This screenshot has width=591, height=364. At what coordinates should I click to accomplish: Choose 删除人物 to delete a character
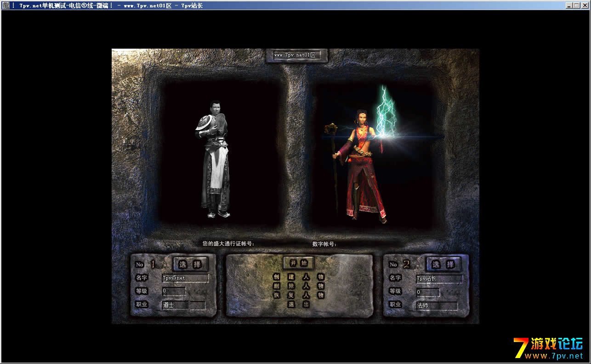pos(298,286)
